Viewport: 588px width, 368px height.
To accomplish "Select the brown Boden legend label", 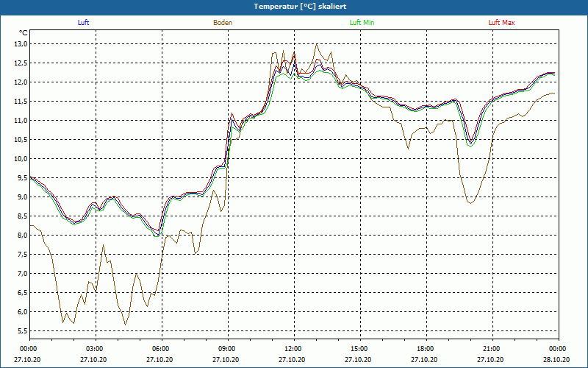I will [223, 23].
